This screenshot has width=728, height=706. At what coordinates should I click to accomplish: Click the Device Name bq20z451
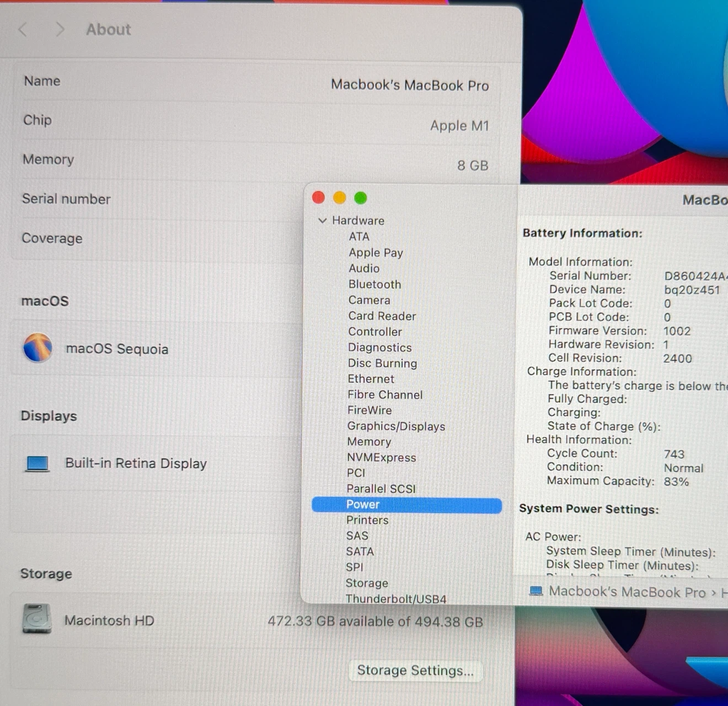coord(692,290)
